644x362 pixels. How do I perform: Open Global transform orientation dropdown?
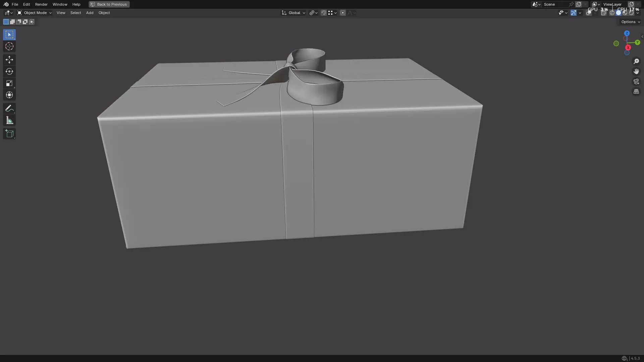pyautogui.click(x=293, y=13)
